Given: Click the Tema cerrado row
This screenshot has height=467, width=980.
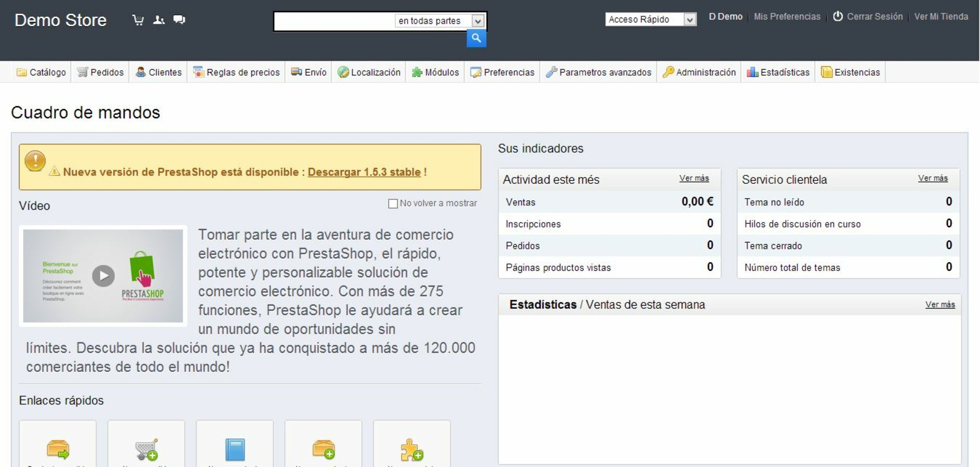Looking at the screenshot, I should pos(848,246).
